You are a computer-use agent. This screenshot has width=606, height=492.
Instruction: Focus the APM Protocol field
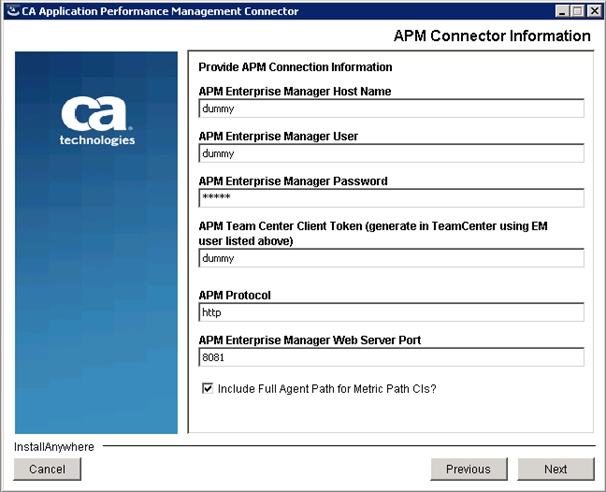tap(391, 312)
